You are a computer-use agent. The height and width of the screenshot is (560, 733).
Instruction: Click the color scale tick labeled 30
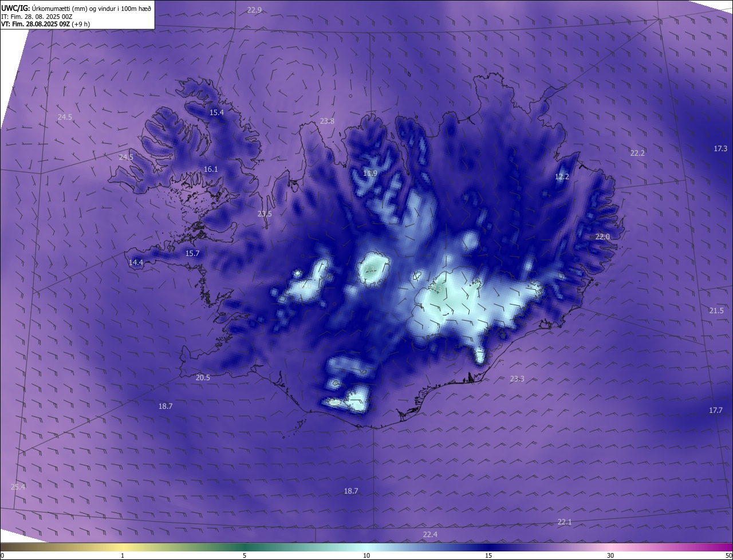coord(610,555)
